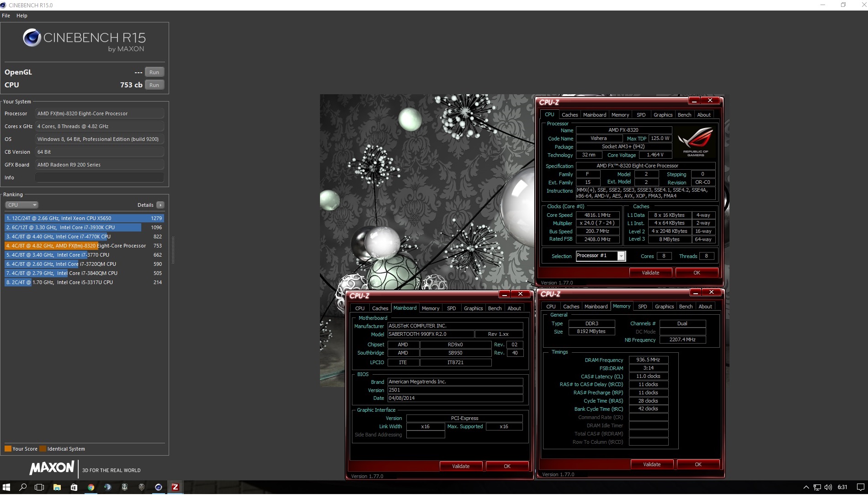Select Core i7-3770 ranking entry
Viewport: 868px width, 495px height.
tap(84, 255)
